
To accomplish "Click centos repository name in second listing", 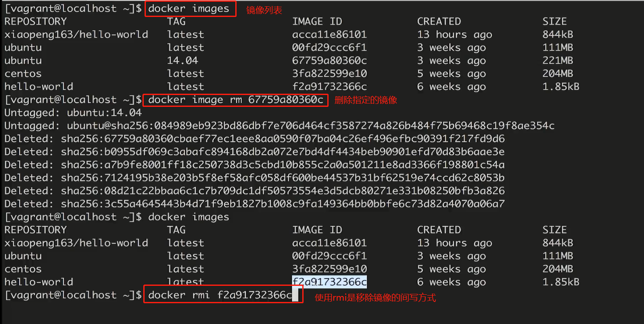I will click(x=23, y=269).
